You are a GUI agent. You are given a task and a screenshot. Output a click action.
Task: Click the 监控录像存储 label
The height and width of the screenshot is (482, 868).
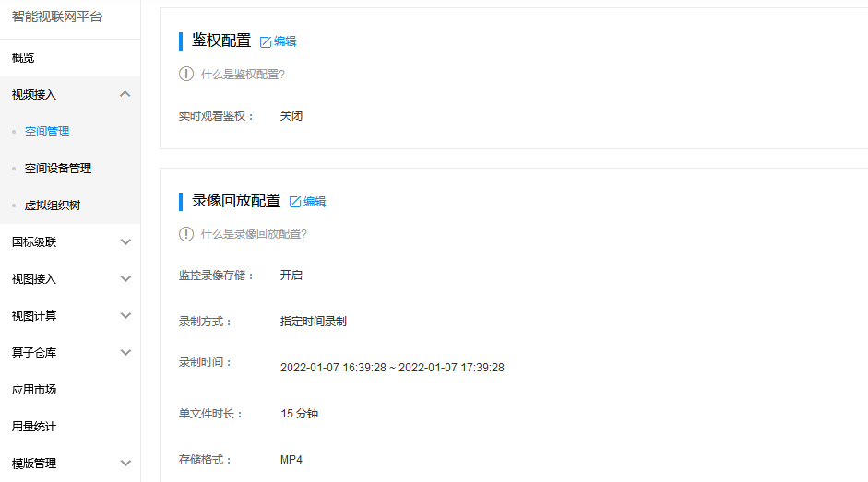(216, 275)
